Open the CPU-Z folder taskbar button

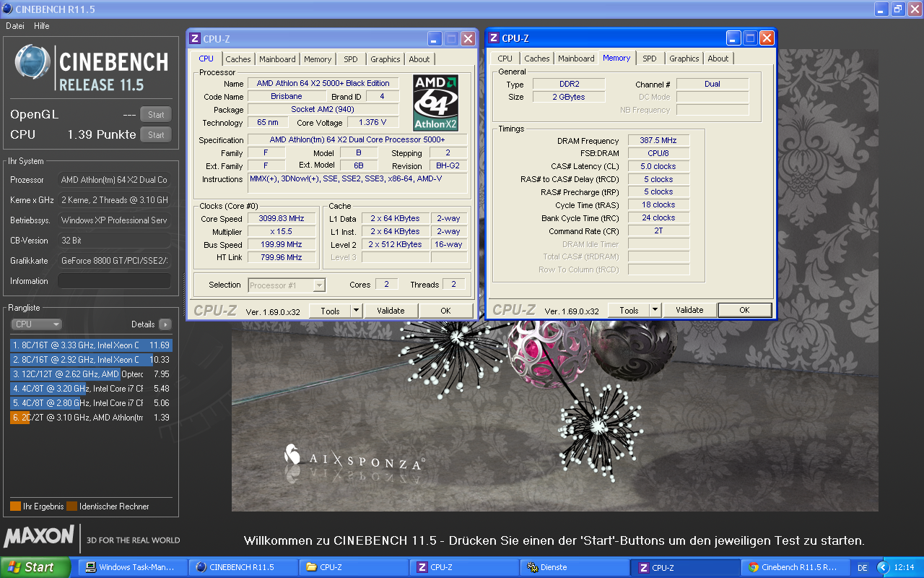tap(354, 567)
